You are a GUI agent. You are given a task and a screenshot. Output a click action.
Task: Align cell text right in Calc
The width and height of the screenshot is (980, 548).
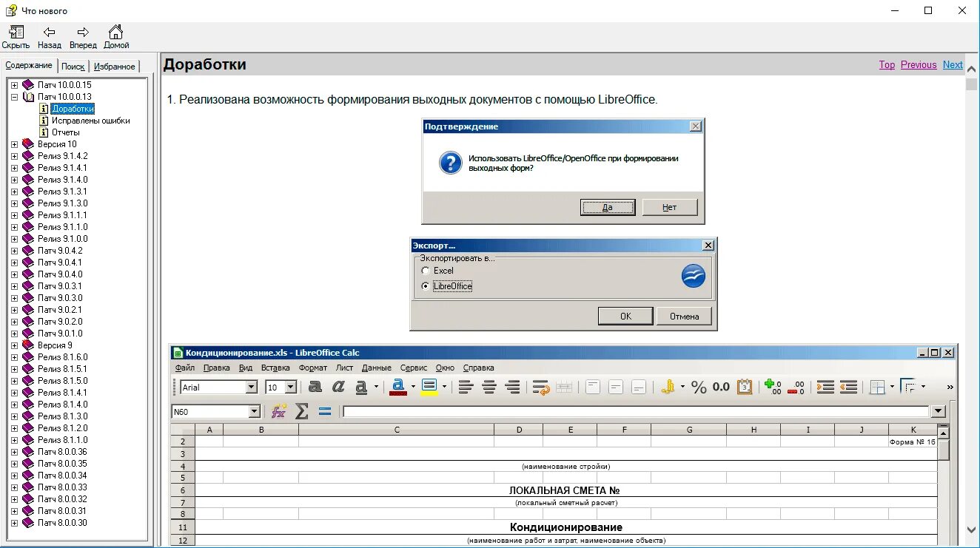coord(512,387)
